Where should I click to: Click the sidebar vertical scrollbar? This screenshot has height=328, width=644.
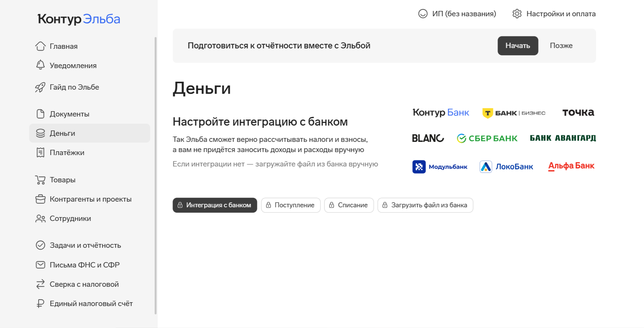click(155, 174)
